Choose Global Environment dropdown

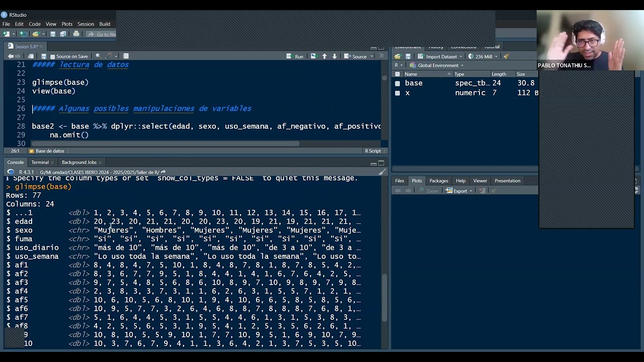click(x=437, y=65)
